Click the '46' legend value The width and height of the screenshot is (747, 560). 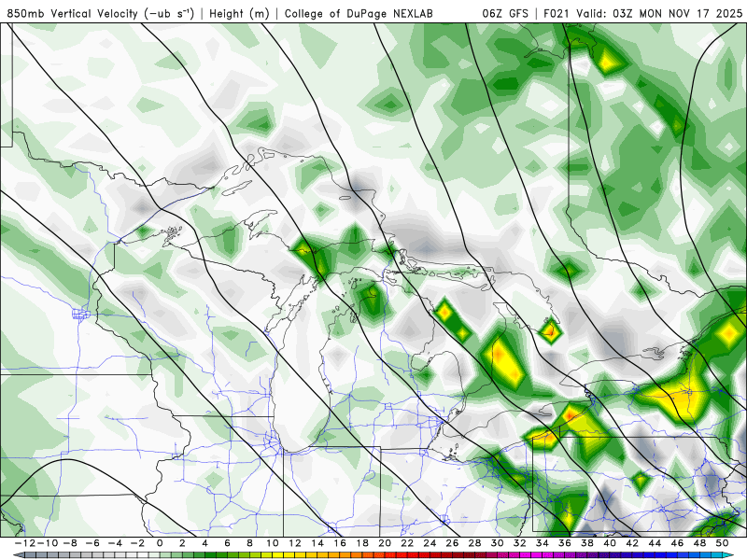point(678,543)
